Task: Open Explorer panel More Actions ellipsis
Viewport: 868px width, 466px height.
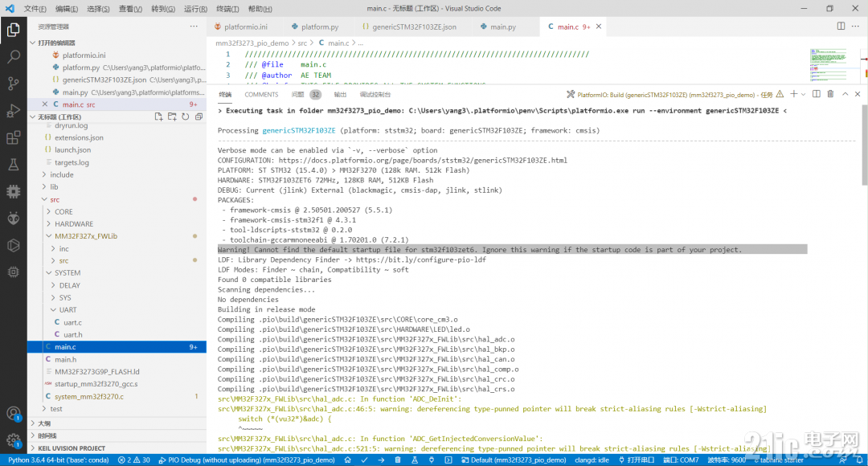Action: pos(194,27)
